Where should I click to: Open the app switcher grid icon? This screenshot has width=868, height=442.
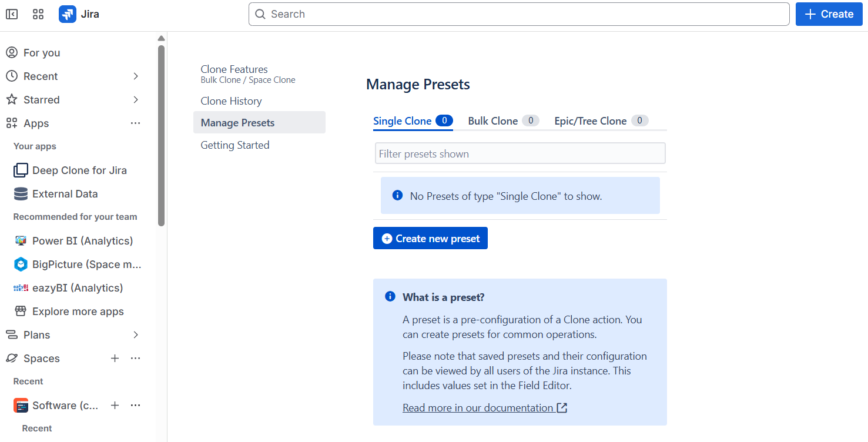(38, 14)
